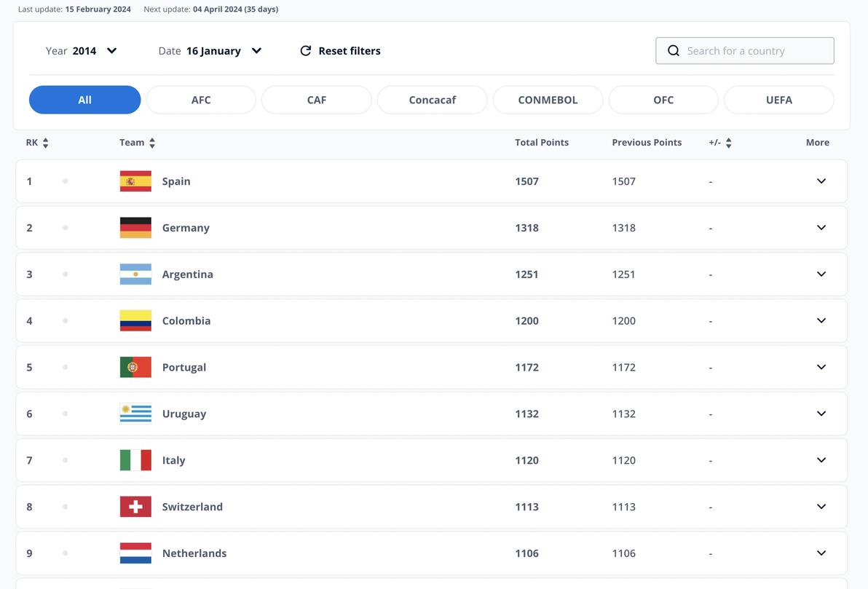Expand Spain row details chevron
The height and width of the screenshot is (589, 868).
point(821,181)
